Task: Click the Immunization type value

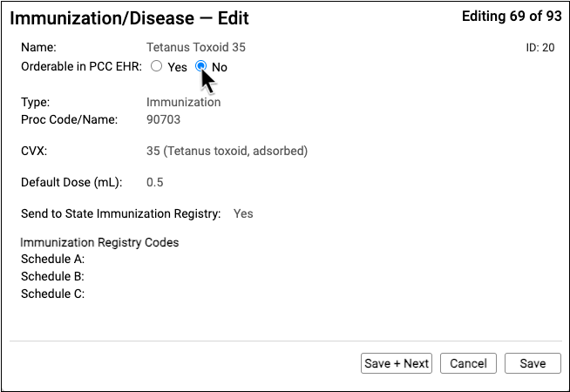Action: 183,102
